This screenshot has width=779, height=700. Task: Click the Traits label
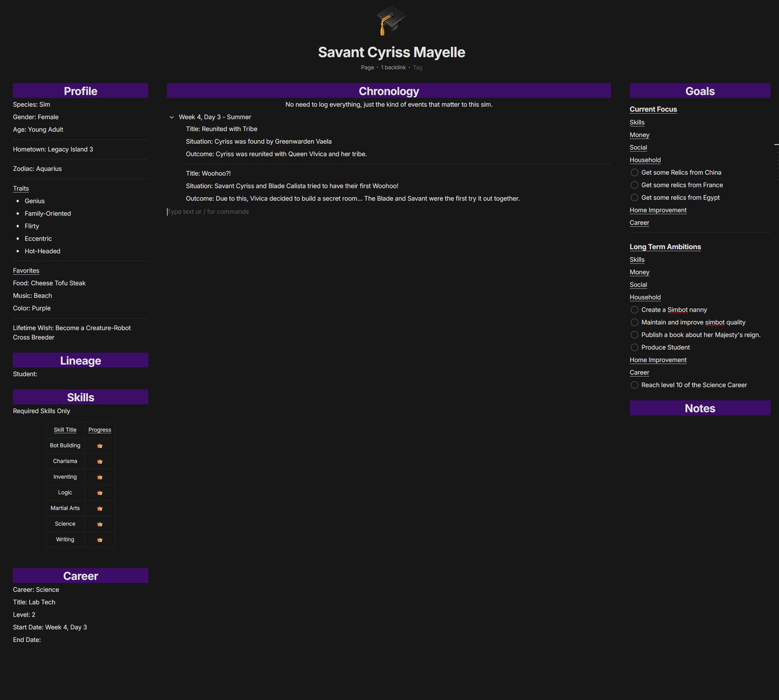point(21,189)
